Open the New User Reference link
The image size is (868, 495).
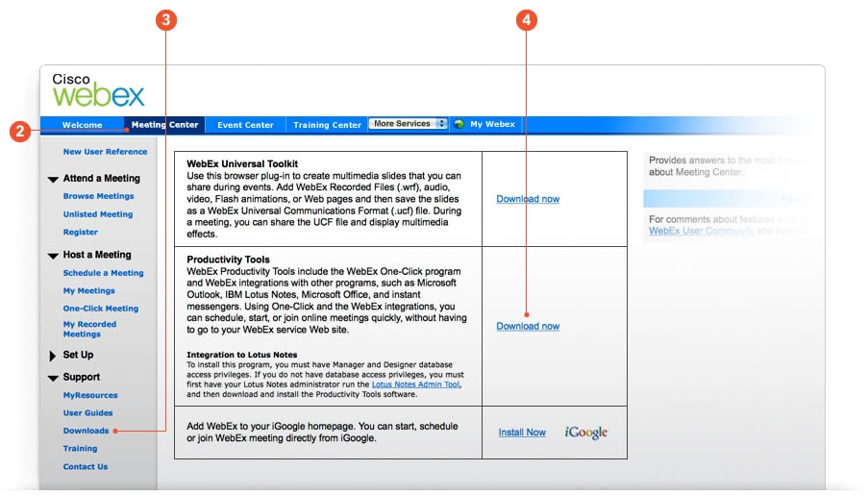(105, 152)
